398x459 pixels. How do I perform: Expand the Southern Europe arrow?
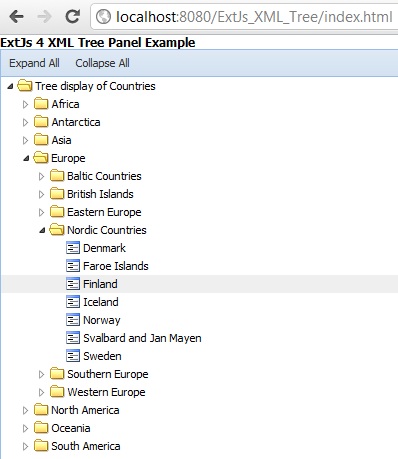(41, 374)
